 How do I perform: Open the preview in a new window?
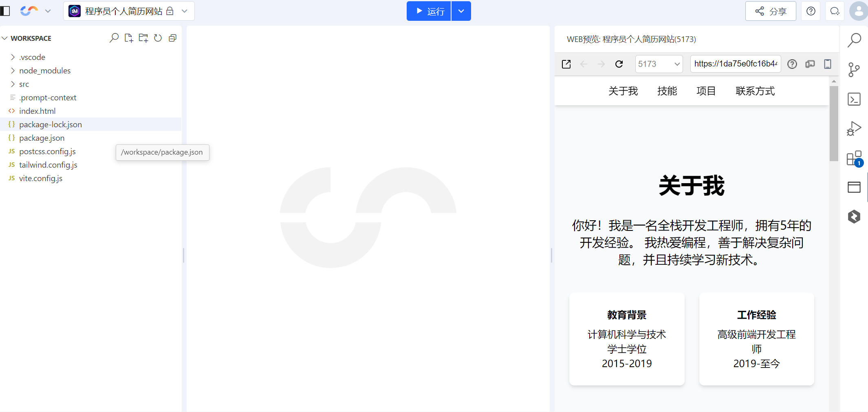pos(566,64)
